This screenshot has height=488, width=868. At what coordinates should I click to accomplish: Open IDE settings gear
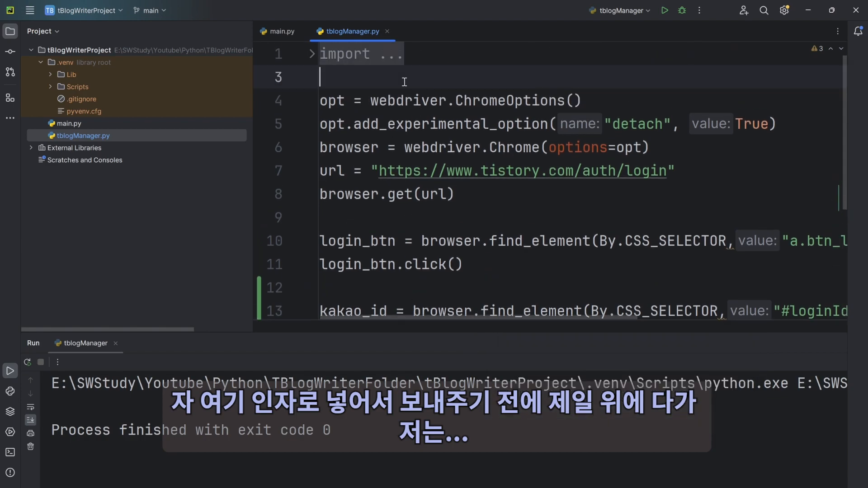[x=784, y=10]
